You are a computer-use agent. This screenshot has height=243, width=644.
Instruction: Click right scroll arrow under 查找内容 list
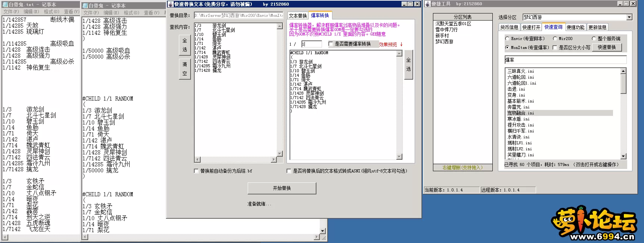tap(274, 160)
